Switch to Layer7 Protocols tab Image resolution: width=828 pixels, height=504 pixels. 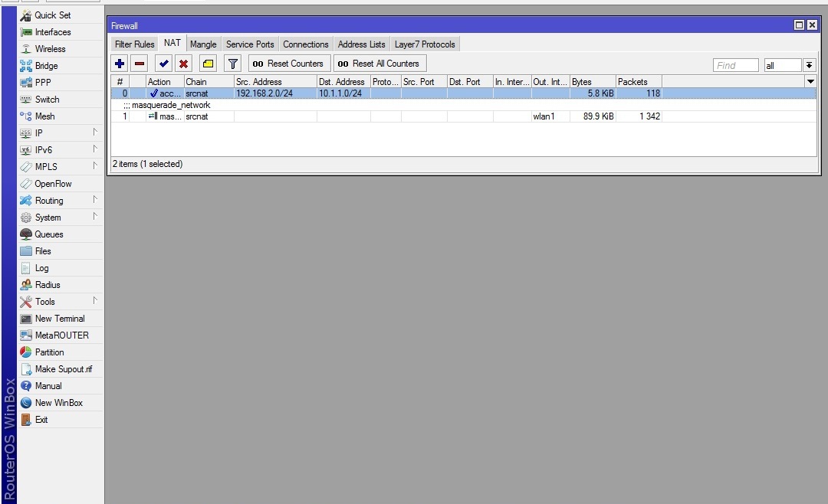pos(425,44)
